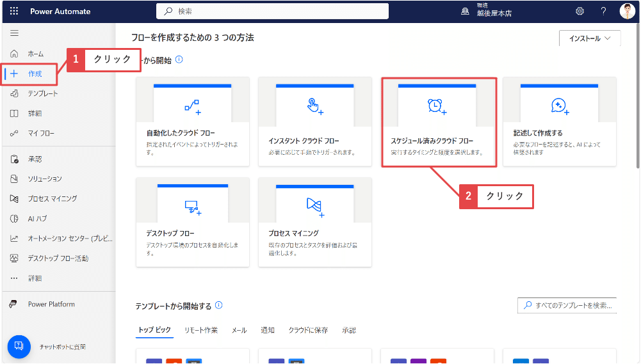Open the Help question mark icon
This screenshot has height=364, width=641.
(603, 12)
